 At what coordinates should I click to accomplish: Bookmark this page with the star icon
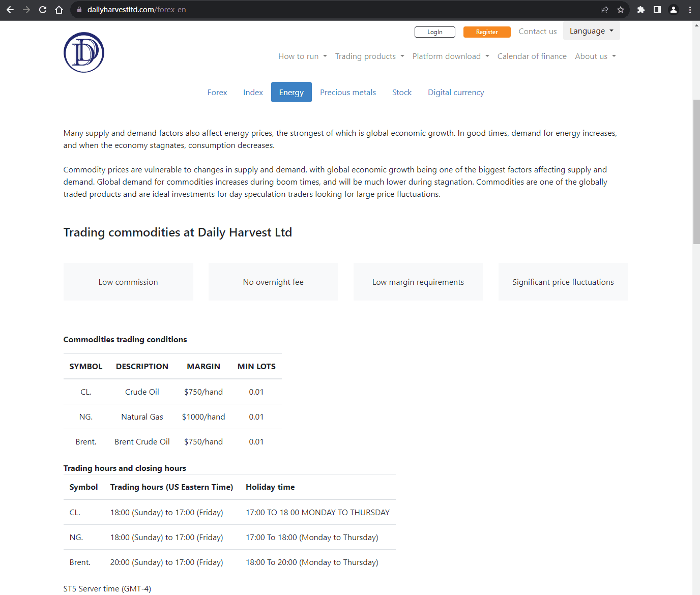pos(621,10)
